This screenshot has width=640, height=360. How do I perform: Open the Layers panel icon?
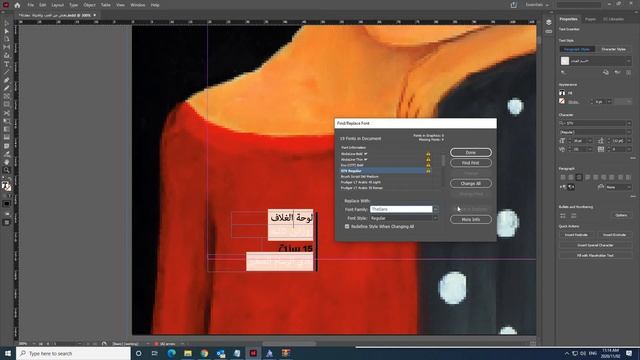(x=549, y=22)
